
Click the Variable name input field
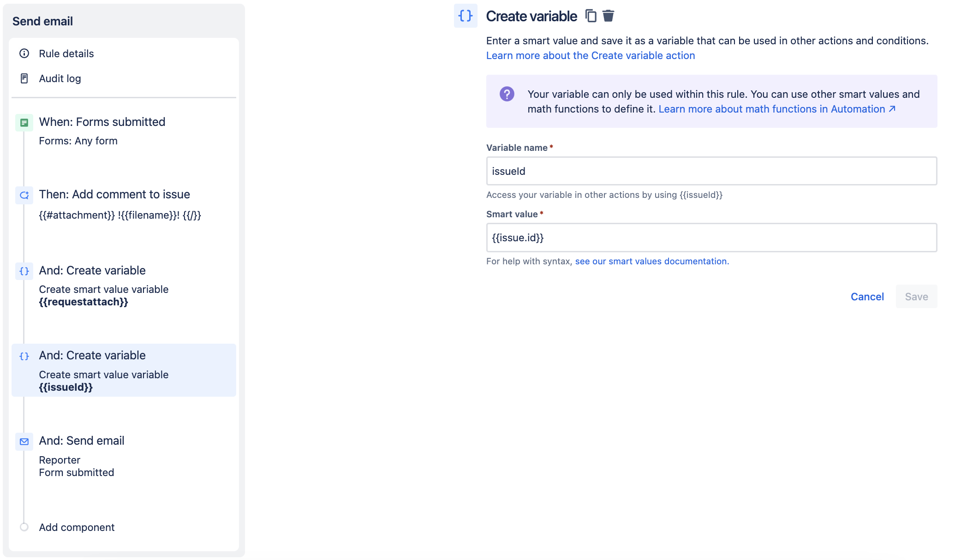[711, 171]
